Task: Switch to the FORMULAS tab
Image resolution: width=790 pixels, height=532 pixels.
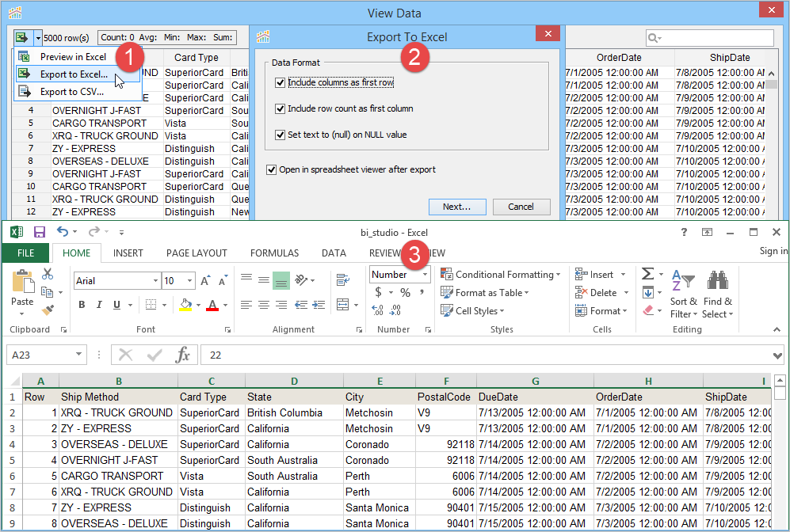Action: (x=275, y=253)
